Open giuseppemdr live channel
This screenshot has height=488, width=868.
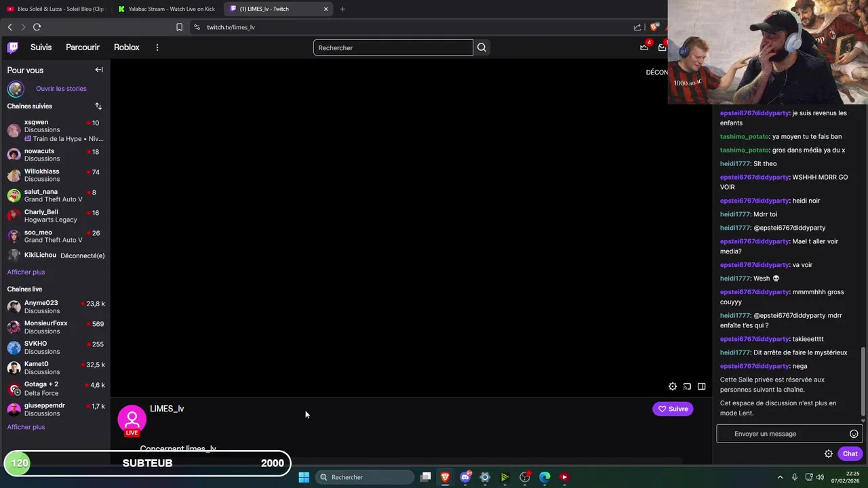(55, 409)
